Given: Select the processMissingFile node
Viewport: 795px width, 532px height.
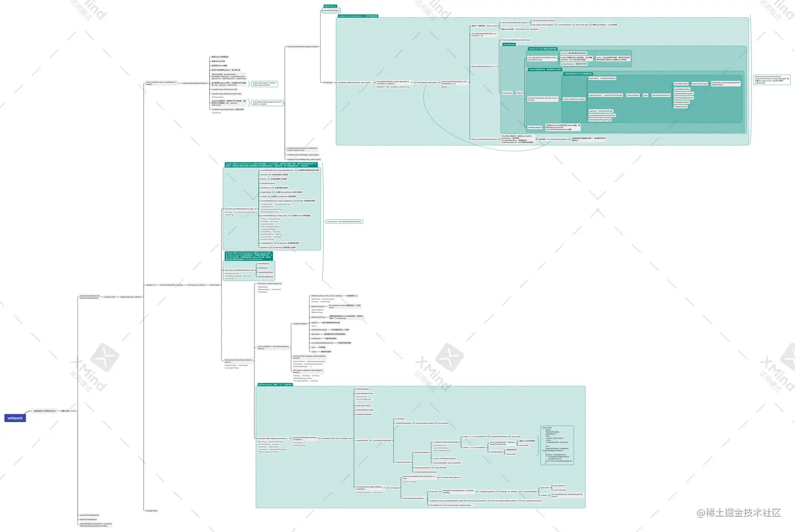Looking at the screenshot, I should pos(529,492).
